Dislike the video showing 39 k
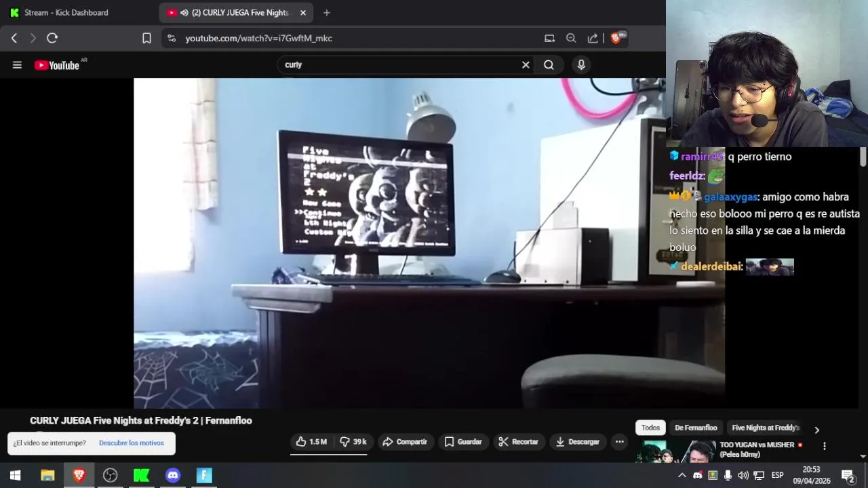 [353, 442]
